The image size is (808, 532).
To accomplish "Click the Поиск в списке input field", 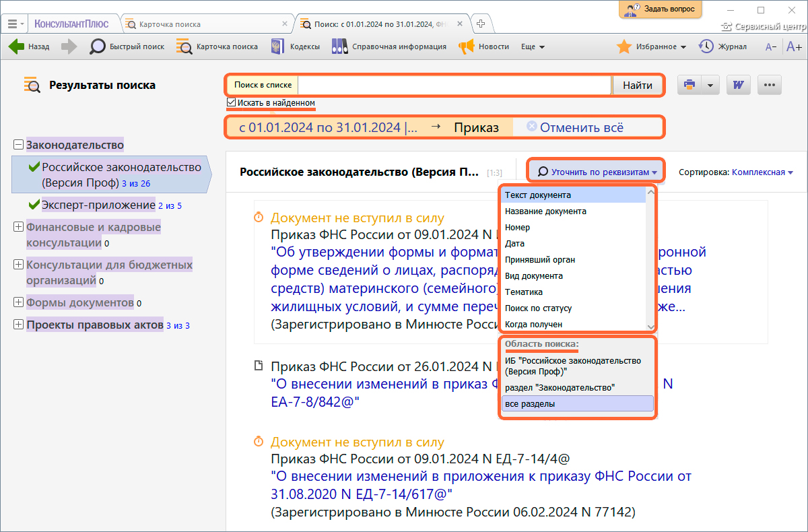I will coord(454,86).
